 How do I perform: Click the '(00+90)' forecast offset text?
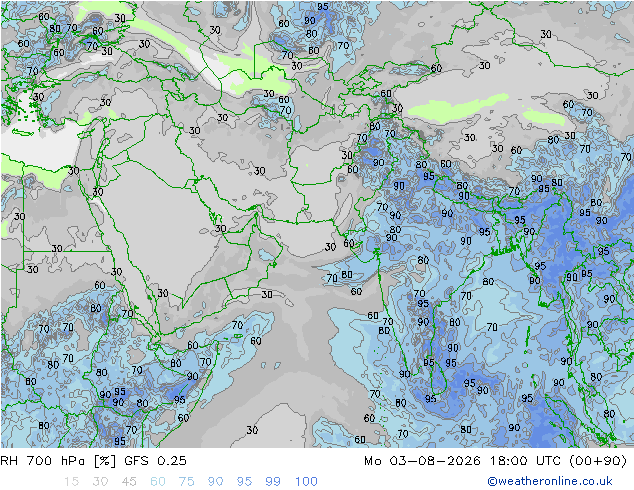pyautogui.click(x=598, y=461)
